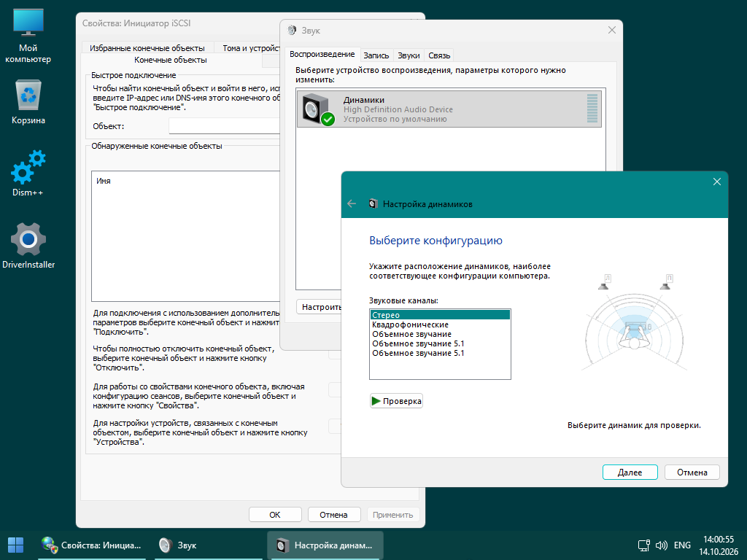This screenshot has height=560, width=747.
Task: Choose Квадрофонические channel configuration
Action: (x=440, y=324)
